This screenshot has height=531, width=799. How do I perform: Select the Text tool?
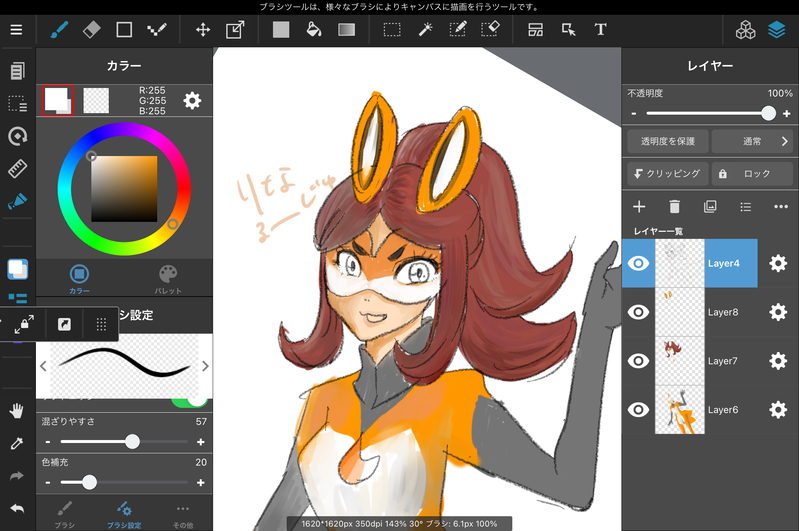[x=601, y=30]
